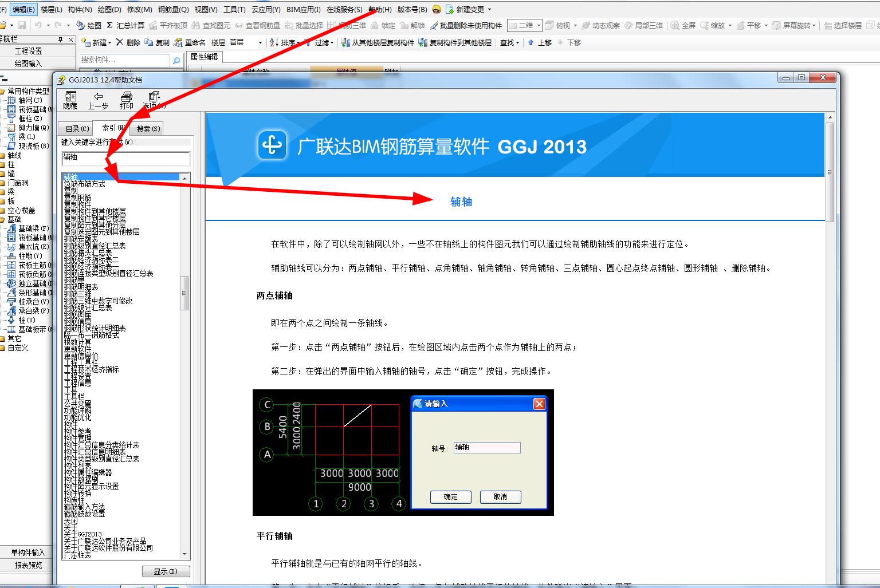Open the 新建 dropdown arrow
Image resolution: width=880 pixels, height=588 pixels.
110,43
